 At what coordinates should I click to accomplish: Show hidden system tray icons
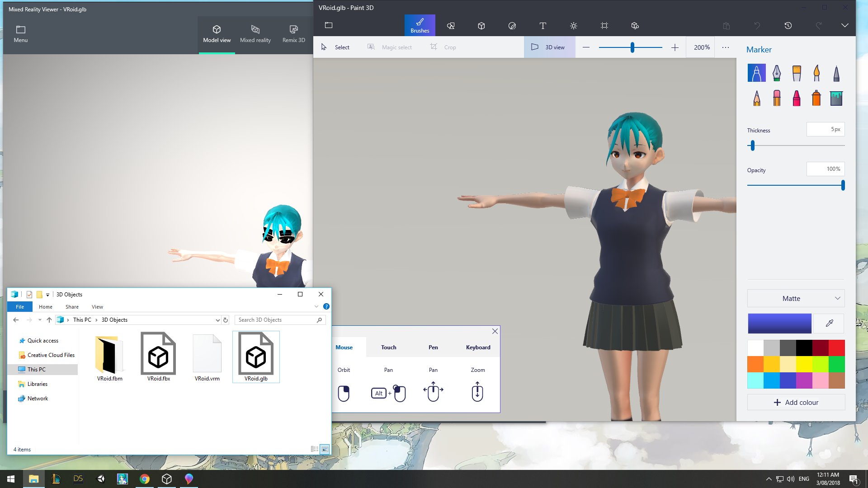tap(769, 479)
